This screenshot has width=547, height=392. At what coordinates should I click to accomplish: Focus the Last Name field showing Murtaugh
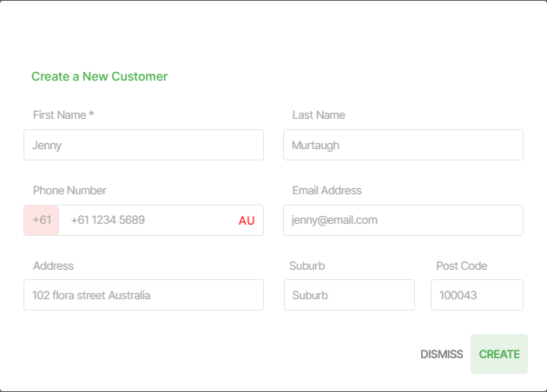[403, 145]
